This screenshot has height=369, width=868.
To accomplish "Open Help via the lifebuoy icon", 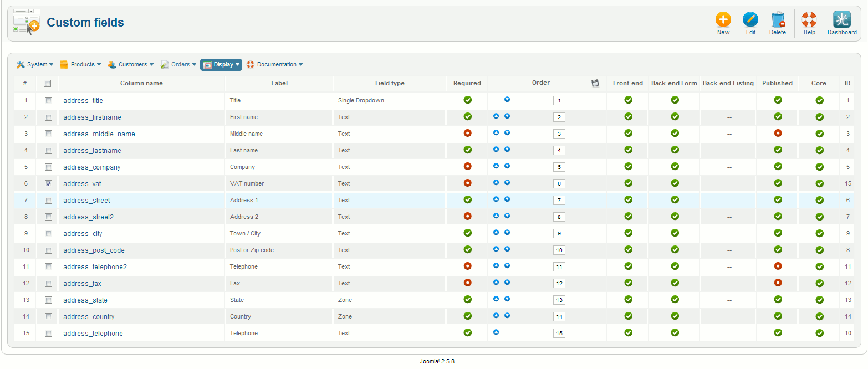I will [809, 20].
